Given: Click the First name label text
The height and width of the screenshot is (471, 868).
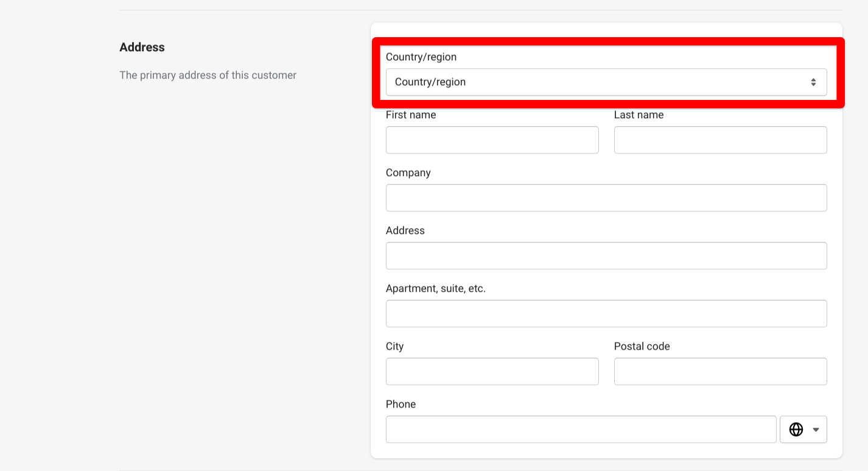Looking at the screenshot, I should pos(411,115).
